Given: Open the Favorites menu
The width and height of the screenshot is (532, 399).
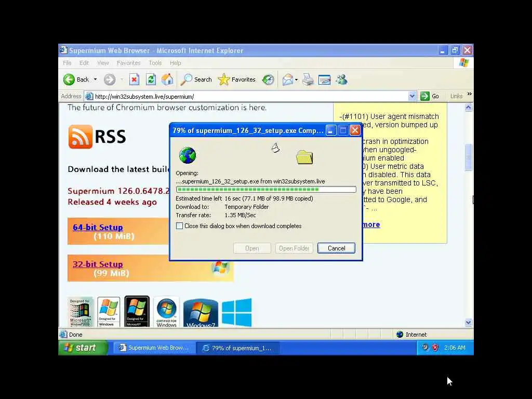Looking at the screenshot, I should 128,63.
